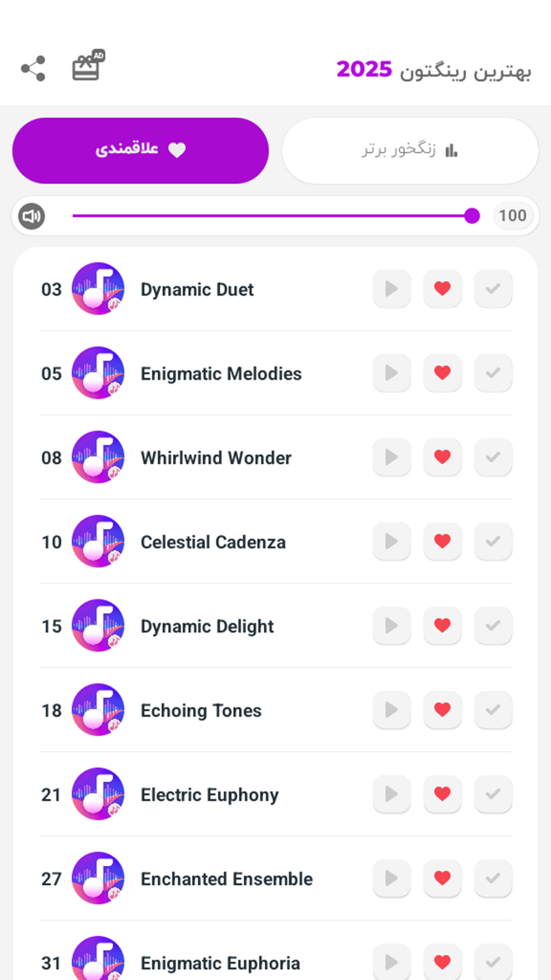The image size is (551, 980).
Task: Select the علاقمندی favorites tab
Action: click(141, 151)
